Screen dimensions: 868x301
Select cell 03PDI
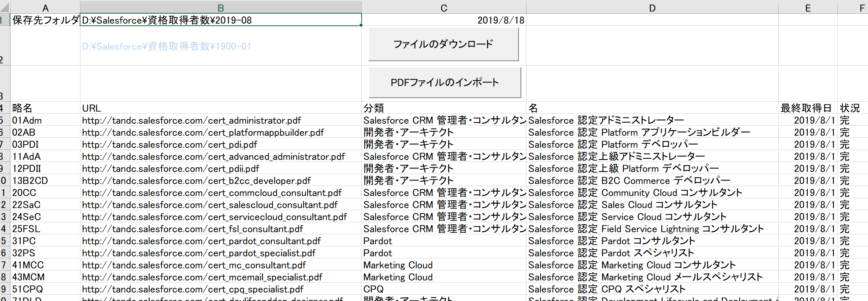[x=45, y=144]
